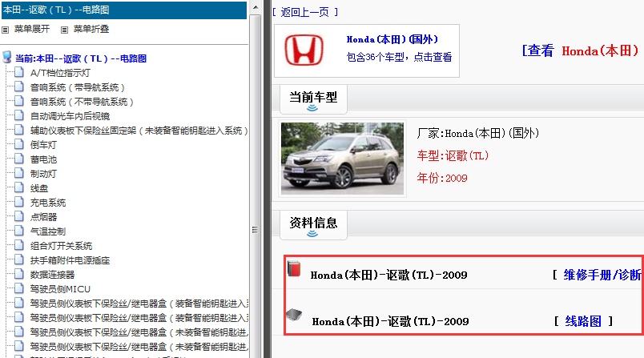Click the tree root icon beside 当前:本田
644x358 pixels.
pos(7,57)
